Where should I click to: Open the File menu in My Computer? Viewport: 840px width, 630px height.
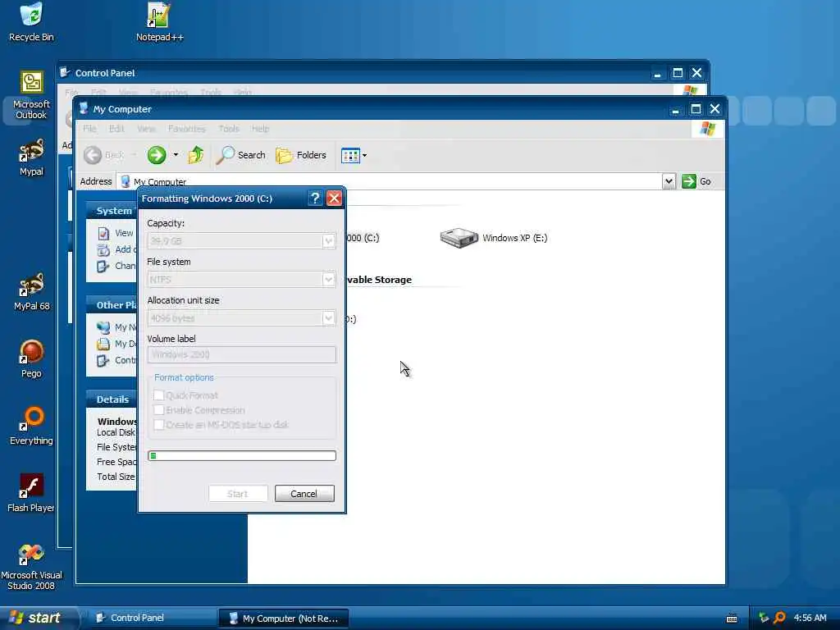(x=89, y=129)
